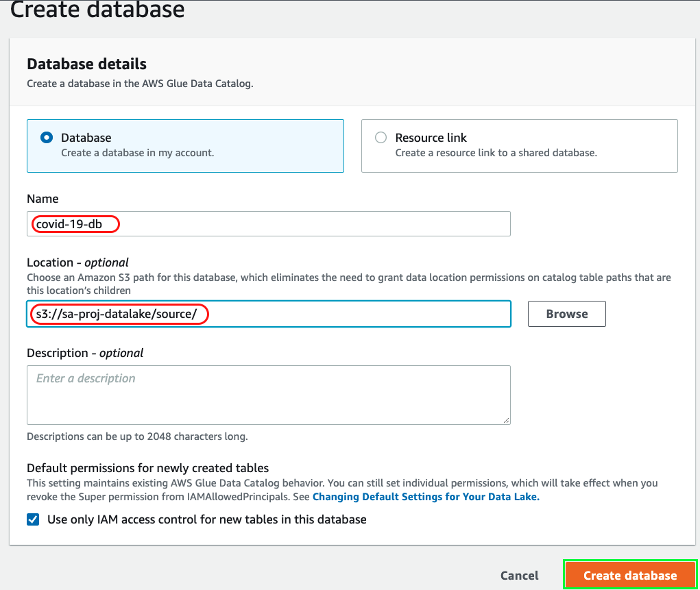Click the 2048 characters limit hint text
This screenshot has width=700, height=590.
point(137,437)
